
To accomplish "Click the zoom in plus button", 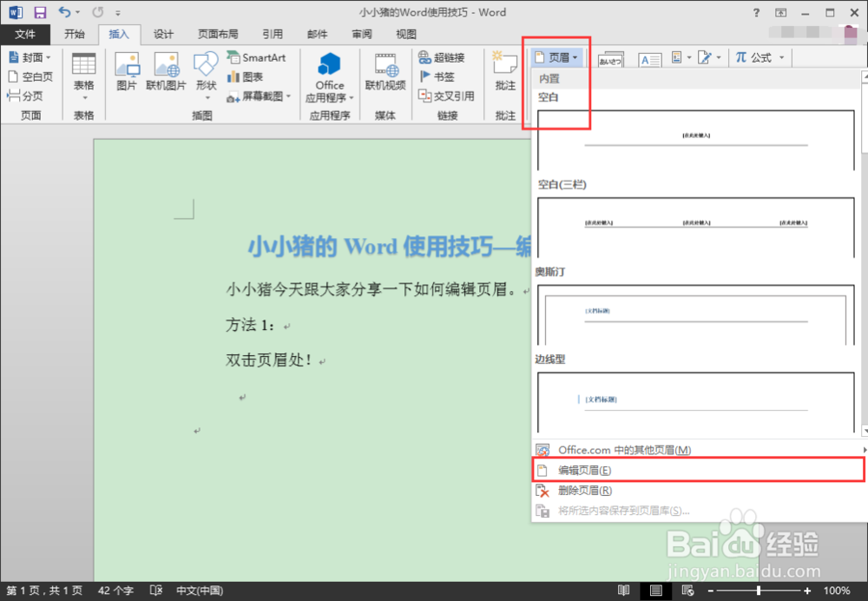I will [807, 591].
